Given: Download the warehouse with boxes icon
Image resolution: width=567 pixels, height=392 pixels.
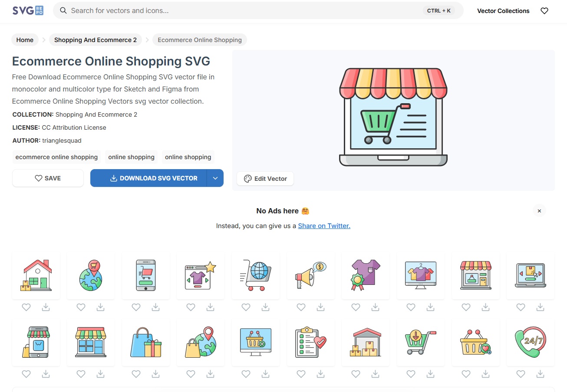Looking at the screenshot, I should pyautogui.click(x=375, y=374).
